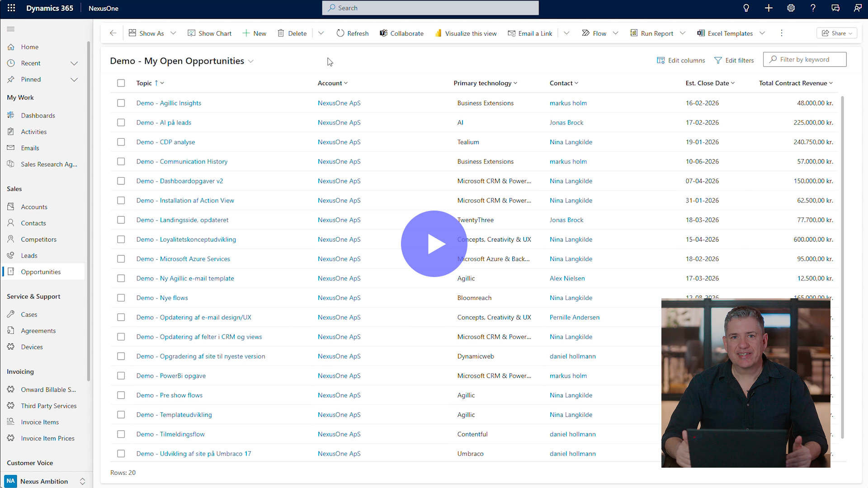Open Dynamics 365 settings gear

pos(790,8)
